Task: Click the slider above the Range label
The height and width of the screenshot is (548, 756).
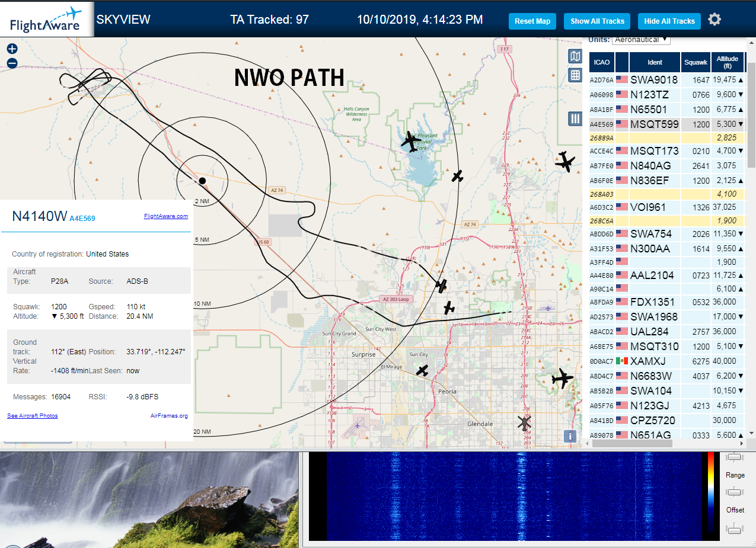Action: coord(735,457)
